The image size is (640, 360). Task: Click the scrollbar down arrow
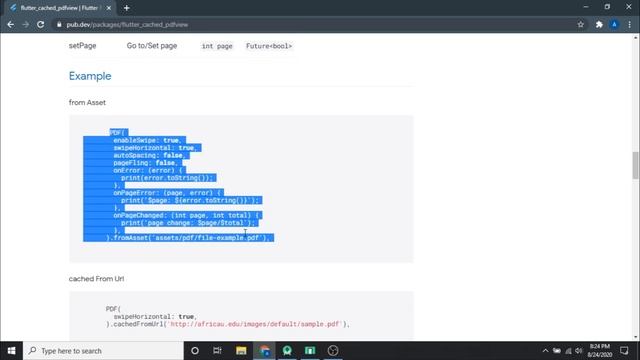click(636, 337)
